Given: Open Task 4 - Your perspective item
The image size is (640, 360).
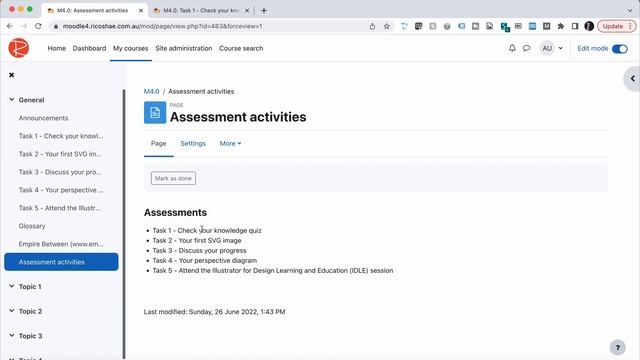Looking at the screenshot, I should point(61,190).
